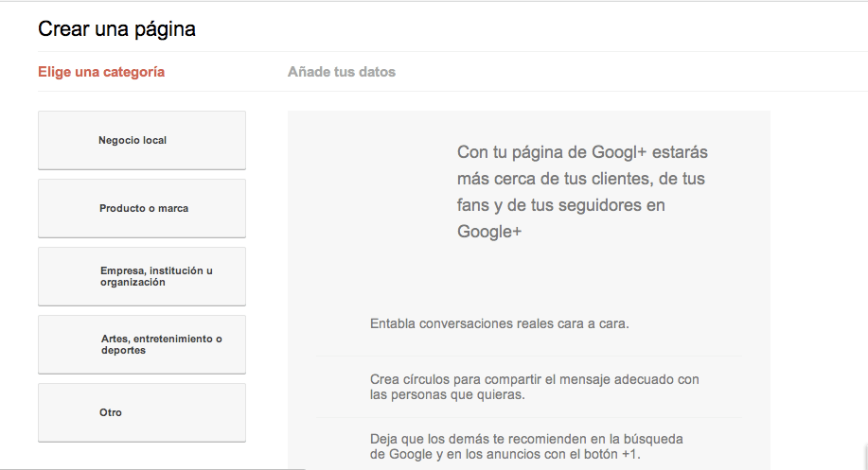Screen dimensions: 868x470
Task: Choose the Otro category
Action: pyautogui.click(x=141, y=412)
